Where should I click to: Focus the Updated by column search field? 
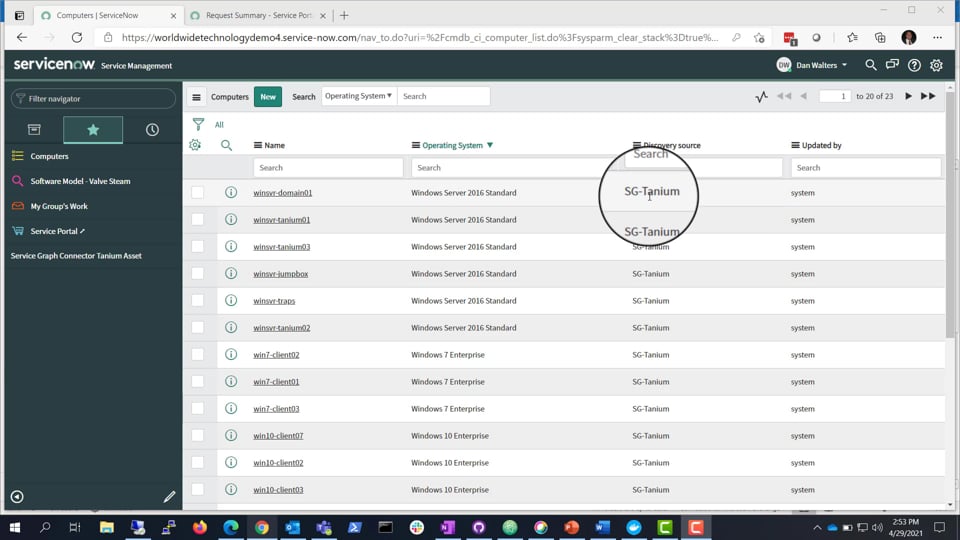point(866,168)
